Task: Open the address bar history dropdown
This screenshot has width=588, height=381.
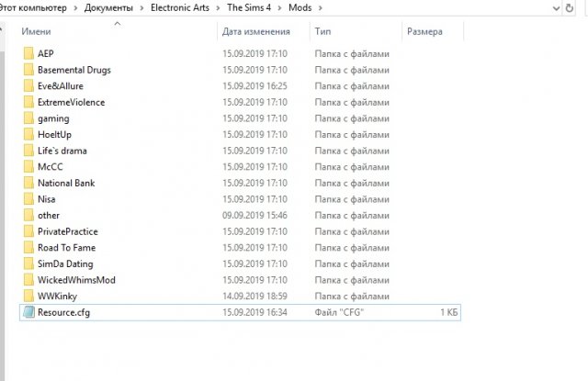Action: pyautogui.click(x=556, y=8)
